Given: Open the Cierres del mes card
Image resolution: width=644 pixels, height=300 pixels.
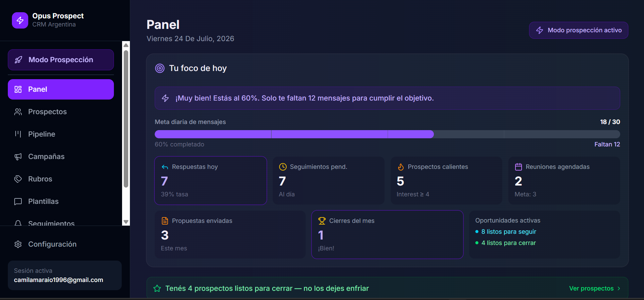Looking at the screenshot, I should coord(387,234).
